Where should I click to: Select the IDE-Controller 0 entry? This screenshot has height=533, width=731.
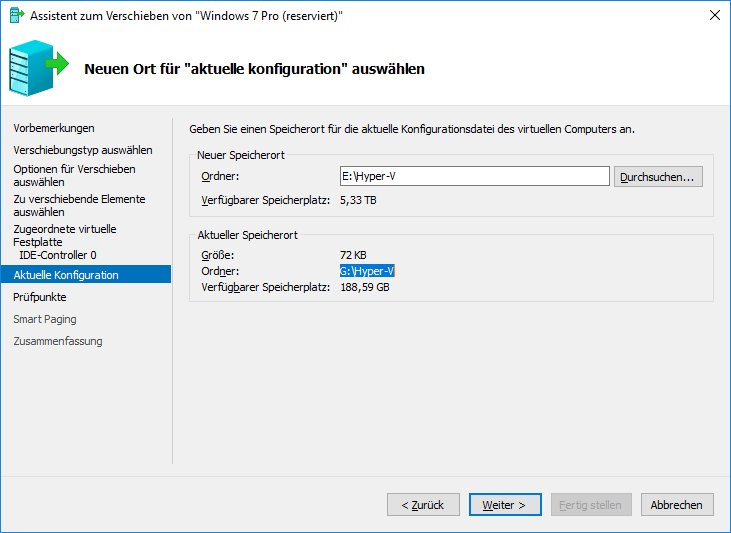tap(58, 255)
